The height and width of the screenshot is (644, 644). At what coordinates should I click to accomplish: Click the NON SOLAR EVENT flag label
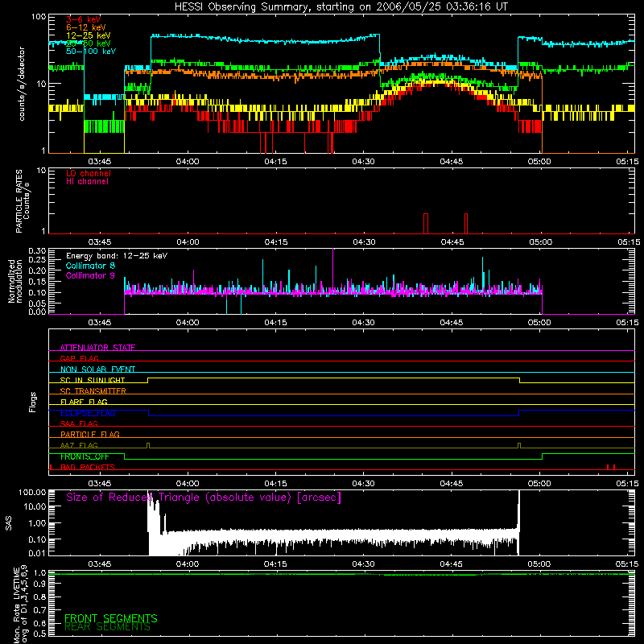pos(97,369)
